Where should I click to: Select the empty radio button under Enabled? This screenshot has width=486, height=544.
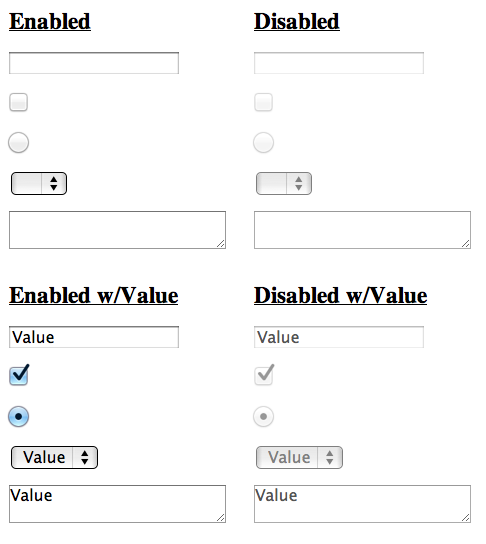coord(18,142)
